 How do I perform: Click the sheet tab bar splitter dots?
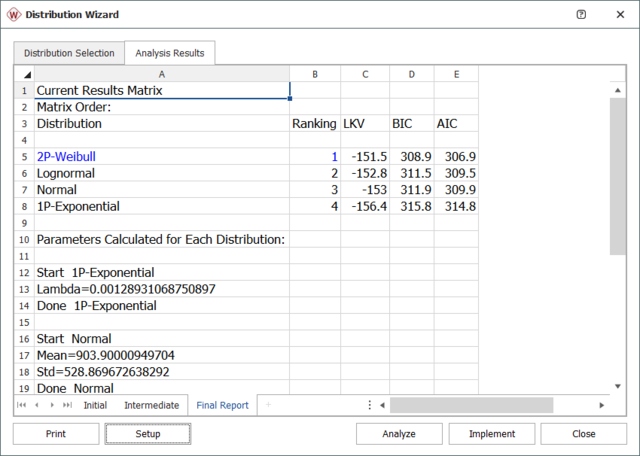[x=370, y=405]
